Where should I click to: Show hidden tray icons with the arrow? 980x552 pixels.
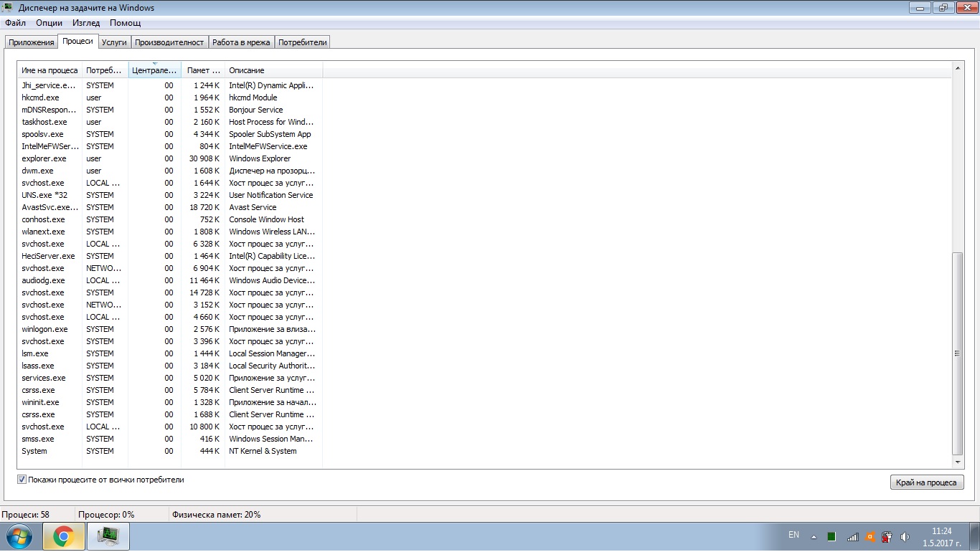pos(814,536)
